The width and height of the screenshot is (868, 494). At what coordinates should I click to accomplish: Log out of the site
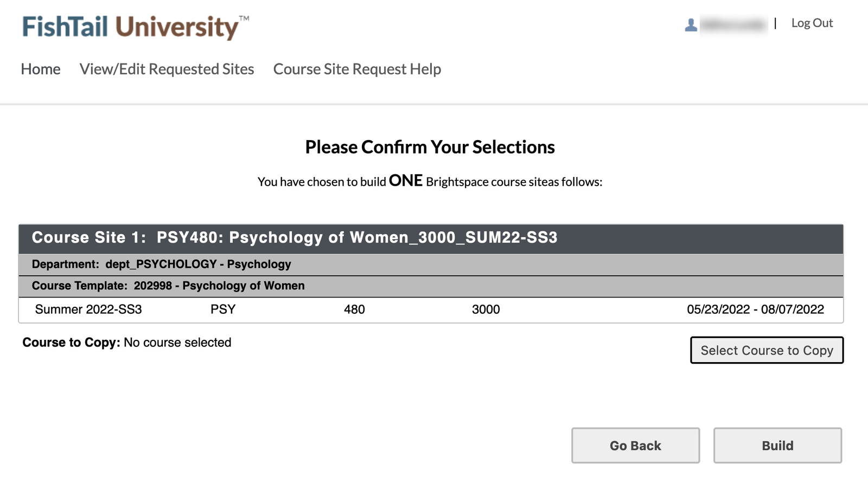click(x=812, y=23)
